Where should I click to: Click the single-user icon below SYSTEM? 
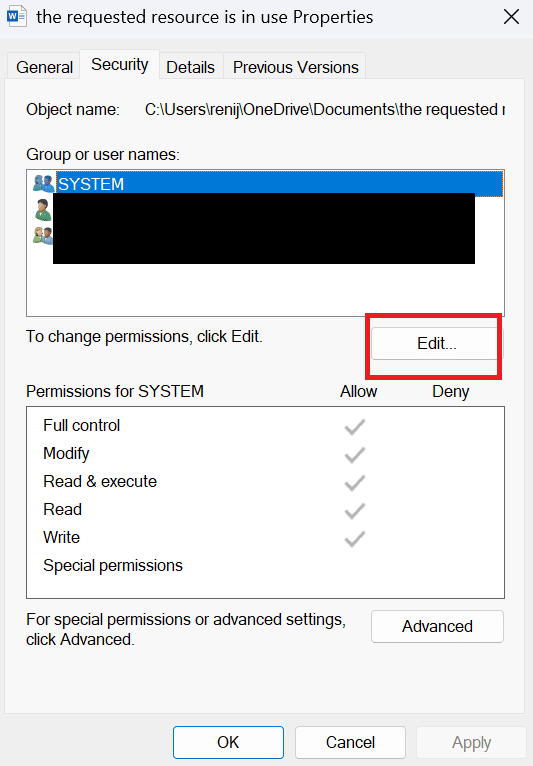click(43, 210)
